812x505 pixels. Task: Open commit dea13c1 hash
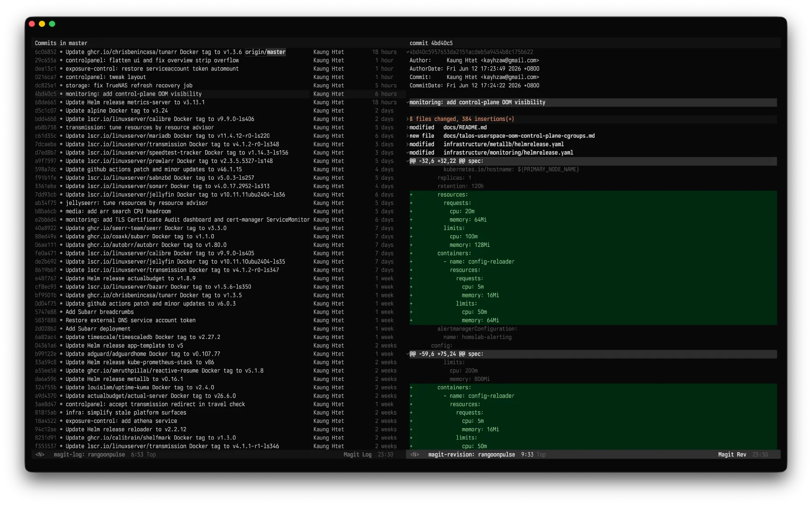(46, 69)
